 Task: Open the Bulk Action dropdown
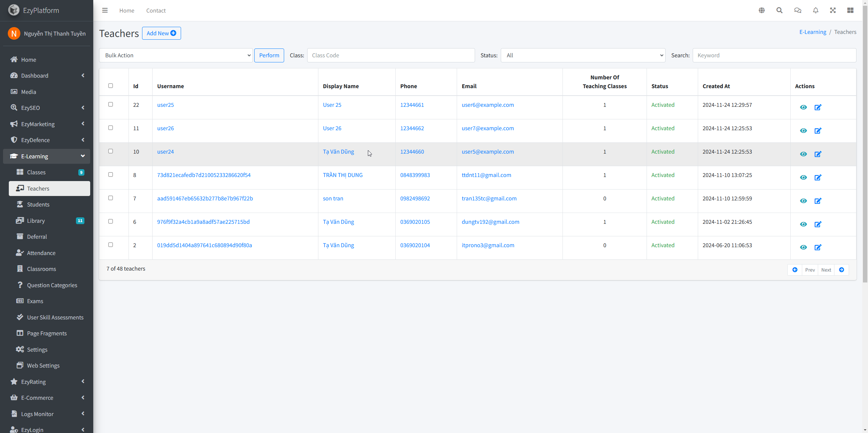point(176,55)
